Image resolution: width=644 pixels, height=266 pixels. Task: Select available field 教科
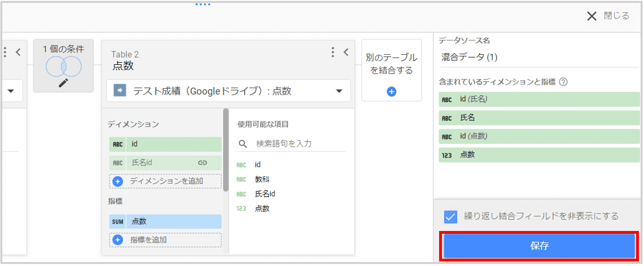click(262, 179)
